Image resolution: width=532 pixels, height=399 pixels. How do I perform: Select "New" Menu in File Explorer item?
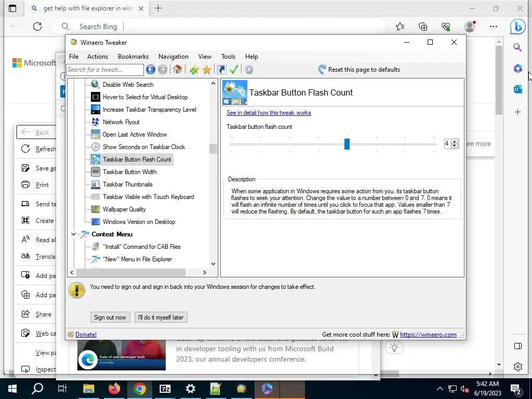coord(137,259)
